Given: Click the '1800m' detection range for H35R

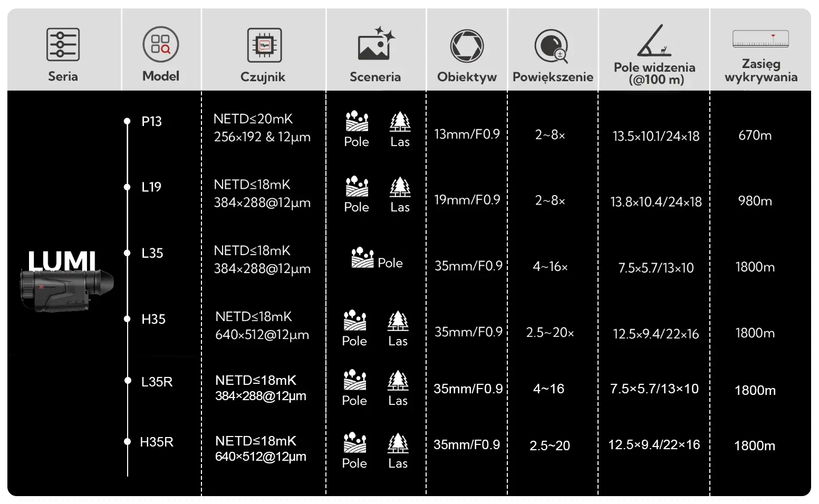Looking at the screenshot, I should [x=755, y=446].
